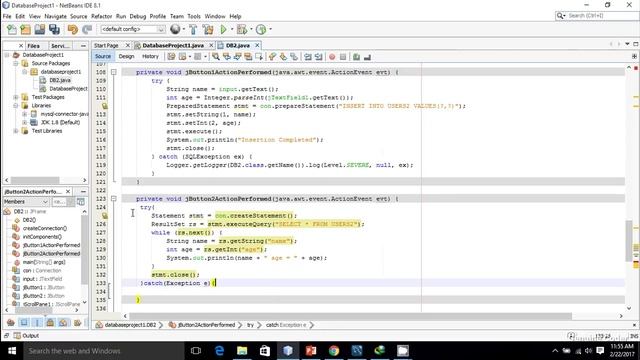Open the Run Project dropdown arrow
The image size is (640, 360).
coord(232,29)
